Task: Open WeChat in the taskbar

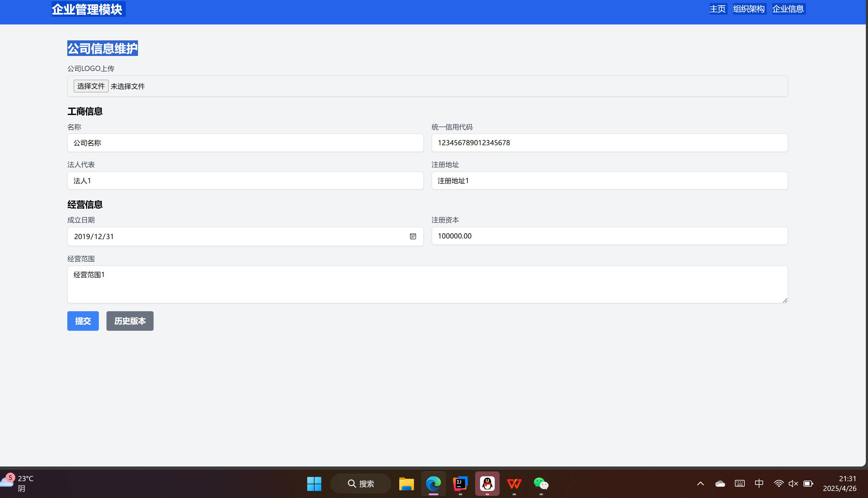Action: [x=541, y=484]
